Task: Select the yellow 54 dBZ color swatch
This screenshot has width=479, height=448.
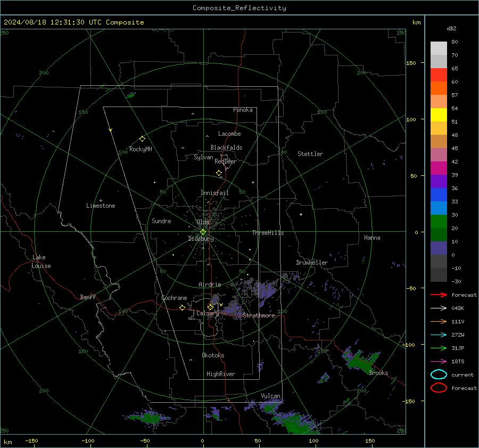Action: pyautogui.click(x=439, y=115)
